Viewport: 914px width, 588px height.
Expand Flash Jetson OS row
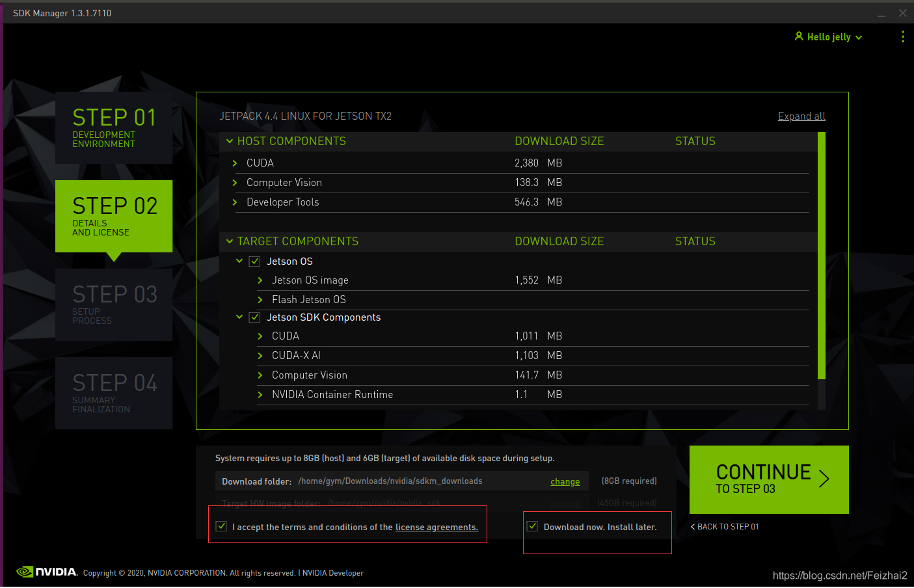[260, 300]
